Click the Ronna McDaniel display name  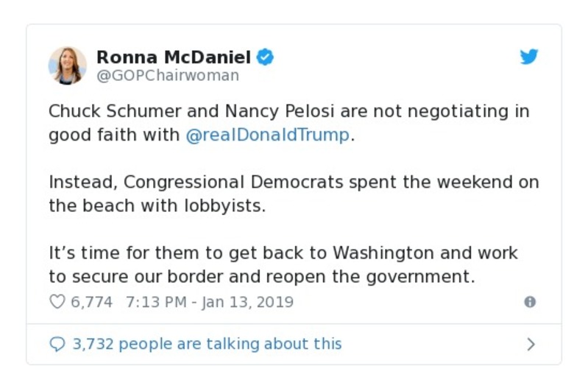pos(174,57)
